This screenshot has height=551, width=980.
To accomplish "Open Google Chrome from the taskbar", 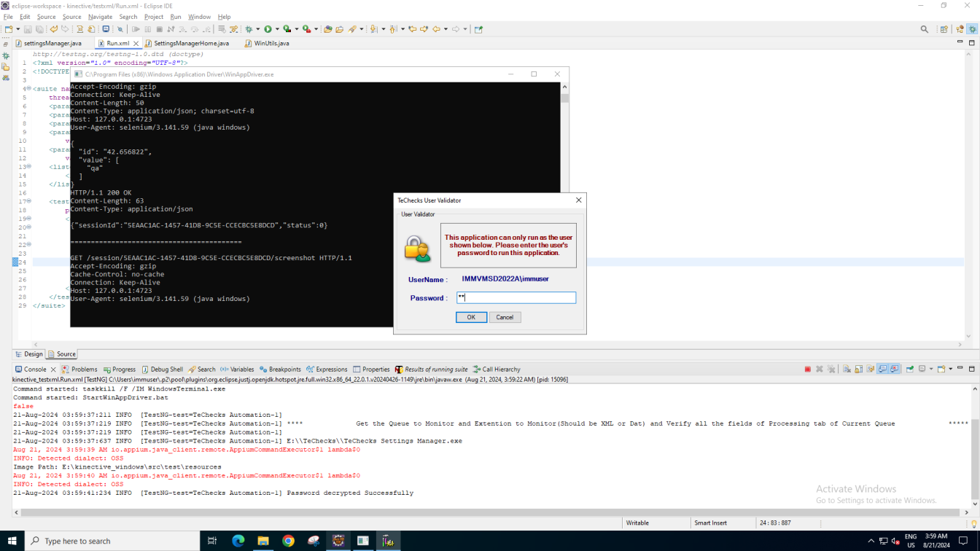I will coord(288,541).
